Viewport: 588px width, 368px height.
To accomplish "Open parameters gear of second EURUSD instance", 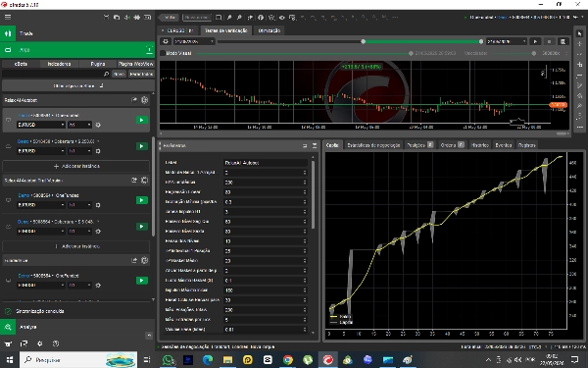I will click(98, 151).
